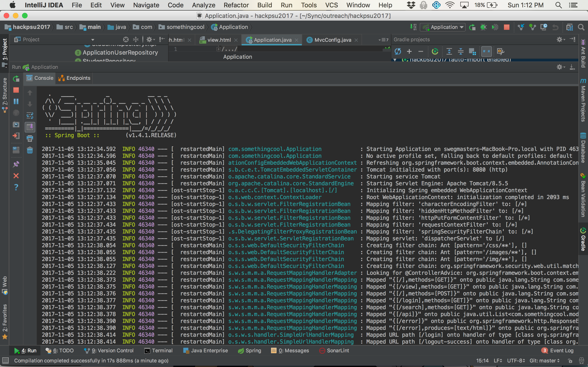The width and height of the screenshot is (588, 367).
Task: Open the Application run configuration dropdown
Action: point(443,27)
